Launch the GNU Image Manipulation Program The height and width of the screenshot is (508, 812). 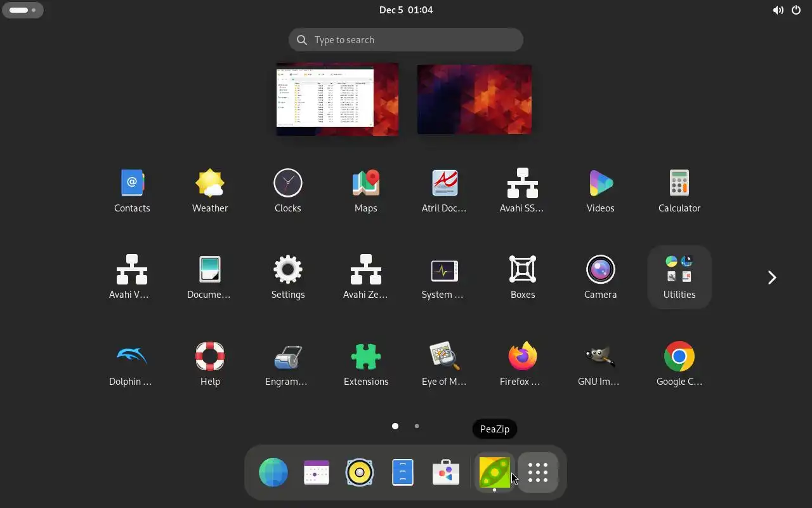pyautogui.click(x=601, y=364)
